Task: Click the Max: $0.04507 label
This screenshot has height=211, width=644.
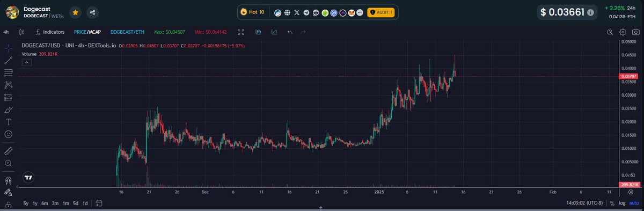Action: pyautogui.click(x=170, y=32)
